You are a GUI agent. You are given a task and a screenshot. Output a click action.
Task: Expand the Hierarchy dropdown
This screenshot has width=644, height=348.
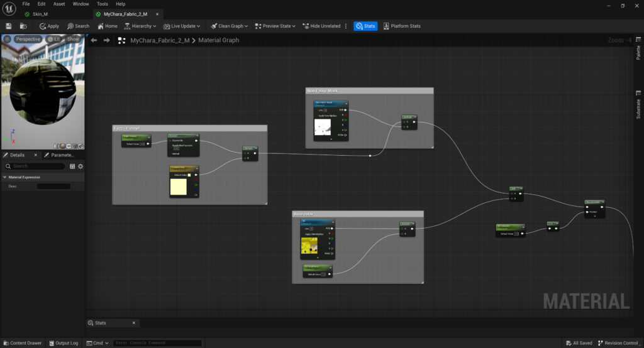click(x=140, y=26)
